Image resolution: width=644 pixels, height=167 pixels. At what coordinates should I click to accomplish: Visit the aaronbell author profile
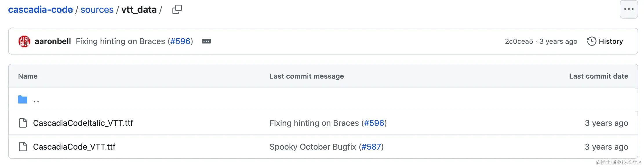[53, 41]
